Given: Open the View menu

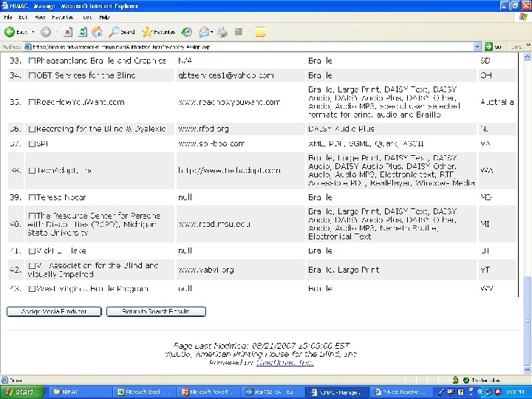Looking at the screenshot, I should [40, 17].
